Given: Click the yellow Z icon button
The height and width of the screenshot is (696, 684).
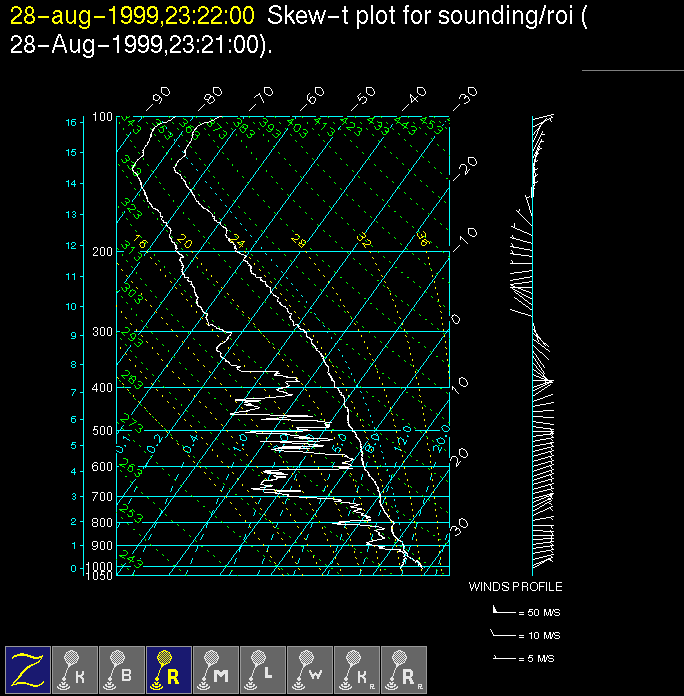Looking at the screenshot, I should [28, 669].
